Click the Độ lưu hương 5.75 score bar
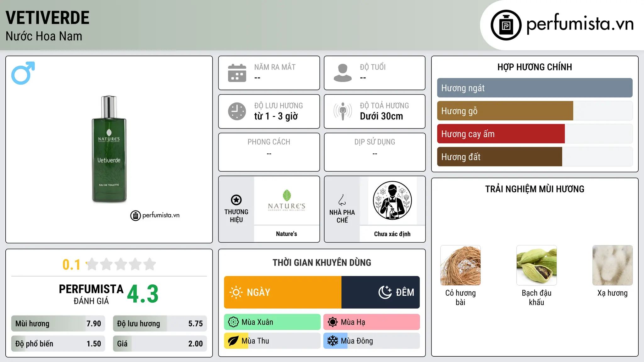The image size is (644, 362). point(160,324)
